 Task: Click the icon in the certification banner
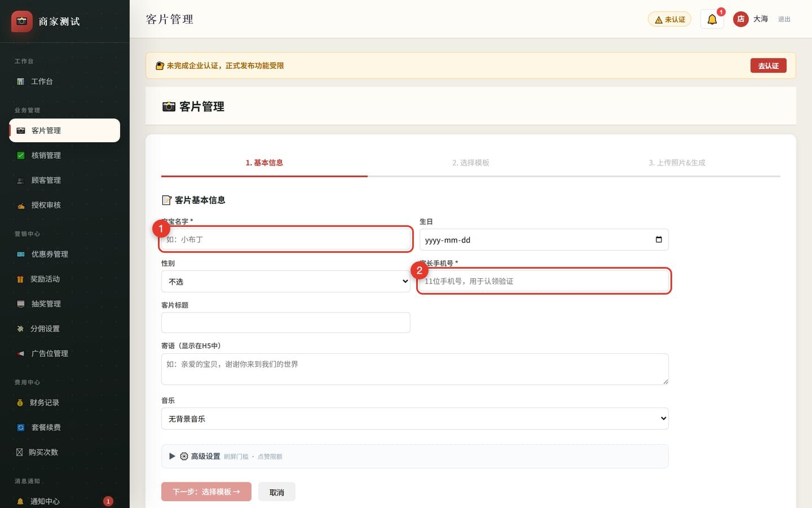click(x=160, y=65)
